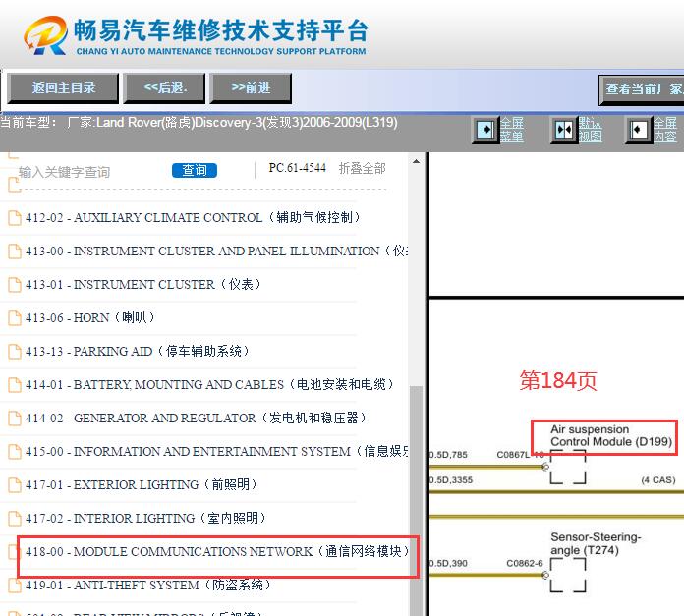Click document icon beside 413-00
Image resolution: width=684 pixels, height=616 pixels.
point(15,252)
